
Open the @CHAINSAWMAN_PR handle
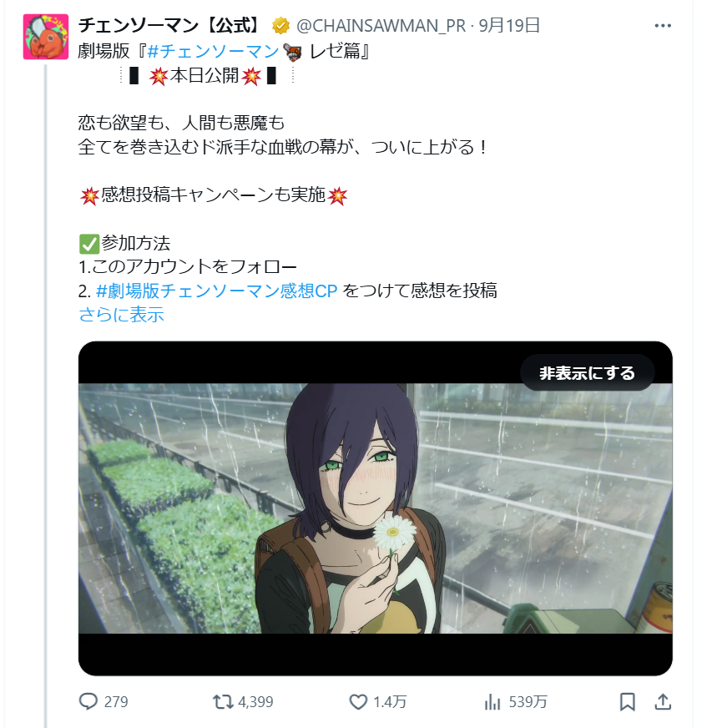pos(381,26)
